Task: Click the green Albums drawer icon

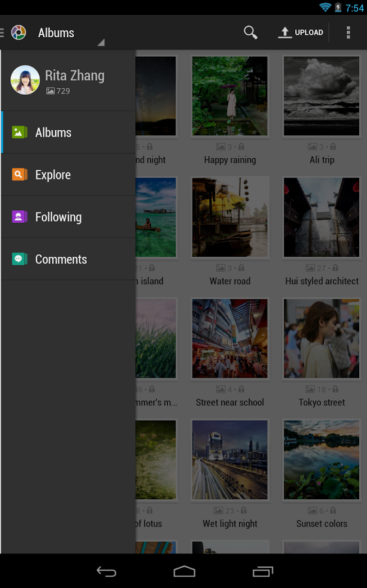Action: tap(20, 132)
